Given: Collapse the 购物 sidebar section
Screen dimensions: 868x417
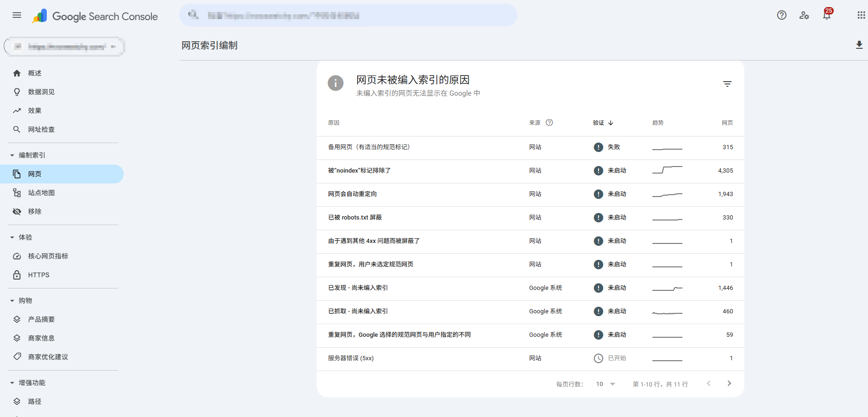Looking at the screenshot, I should pos(12,301).
